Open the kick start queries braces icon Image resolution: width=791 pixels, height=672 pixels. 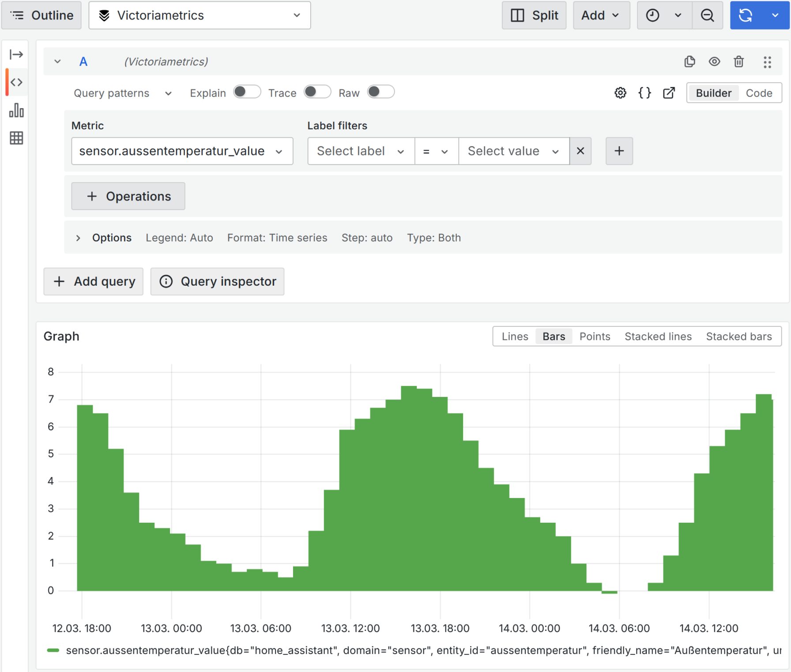point(644,93)
